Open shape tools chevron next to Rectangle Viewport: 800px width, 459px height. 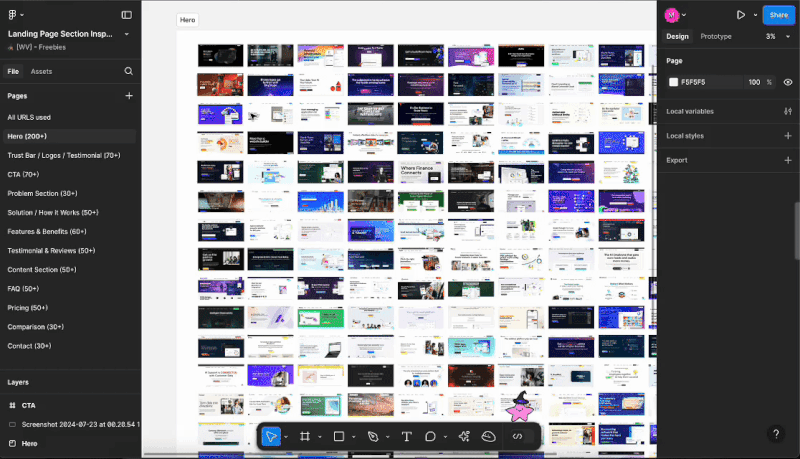pos(354,437)
